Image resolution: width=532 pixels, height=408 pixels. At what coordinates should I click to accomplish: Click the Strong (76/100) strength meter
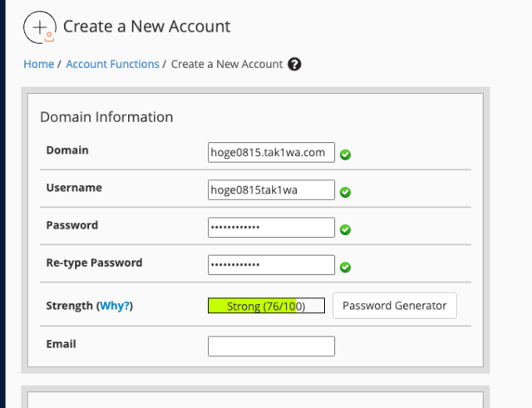(266, 306)
